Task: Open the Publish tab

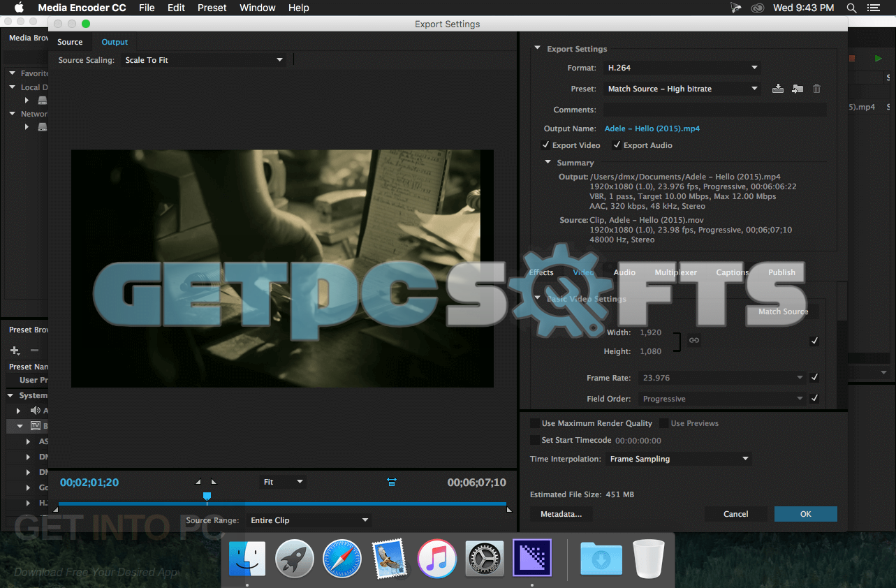Action: [781, 272]
